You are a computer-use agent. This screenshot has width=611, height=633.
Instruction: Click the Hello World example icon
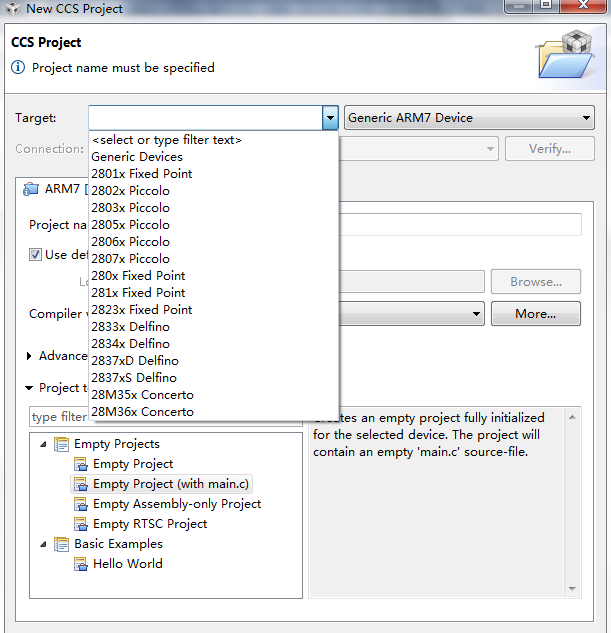(x=81, y=564)
